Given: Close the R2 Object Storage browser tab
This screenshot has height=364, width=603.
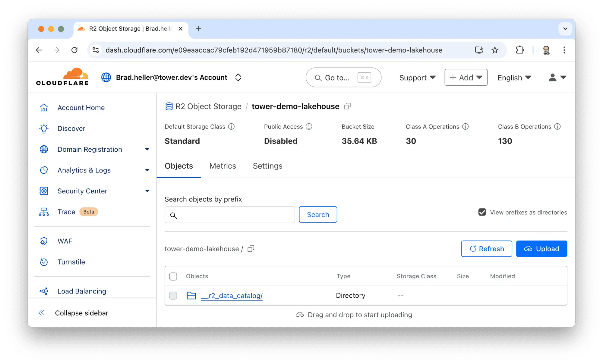Looking at the screenshot, I should click(181, 29).
